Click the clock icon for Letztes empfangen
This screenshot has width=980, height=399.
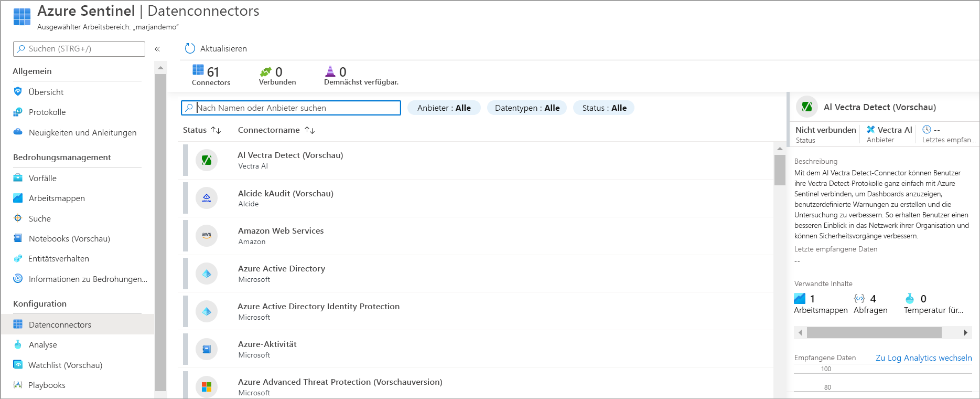click(x=927, y=129)
